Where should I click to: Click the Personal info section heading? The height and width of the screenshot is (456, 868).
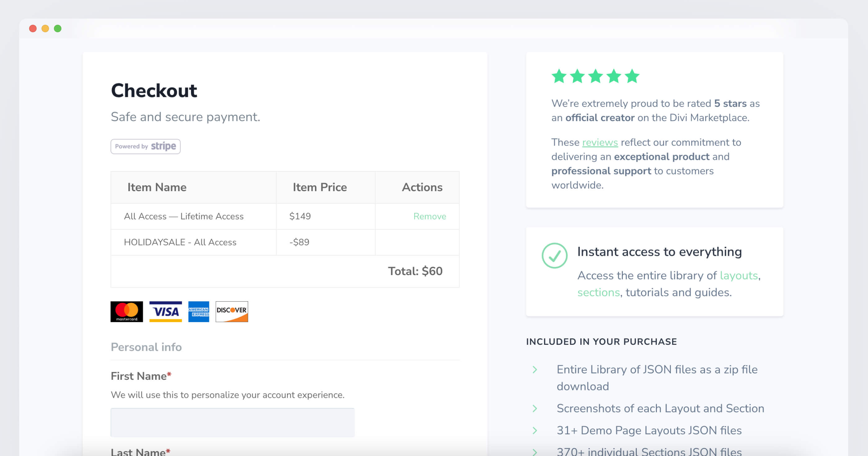point(146,347)
